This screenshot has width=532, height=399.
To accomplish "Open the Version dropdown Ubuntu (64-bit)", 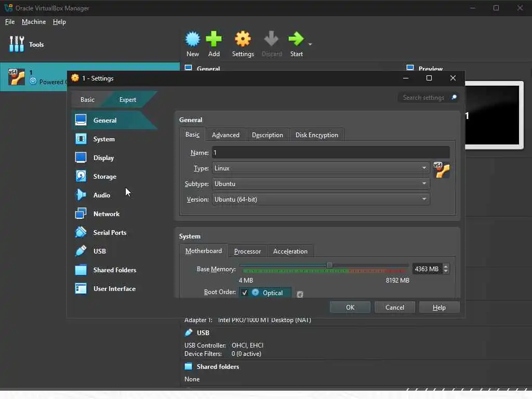I will coord(321,199).
